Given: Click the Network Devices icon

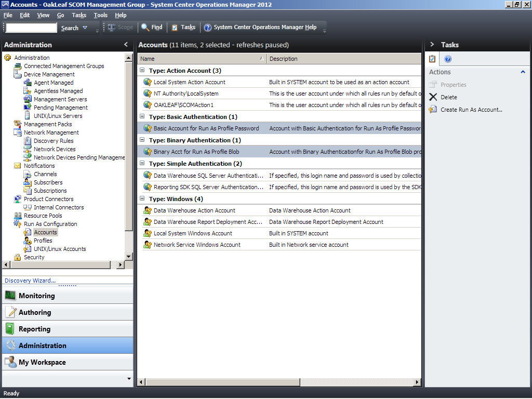Looking at the screenshot, I should click(28, 149).
